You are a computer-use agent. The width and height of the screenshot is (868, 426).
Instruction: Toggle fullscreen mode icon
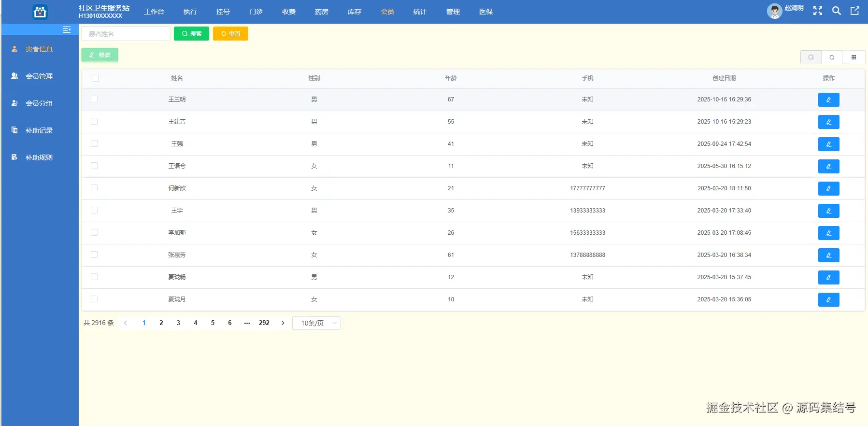click(818, 11)
